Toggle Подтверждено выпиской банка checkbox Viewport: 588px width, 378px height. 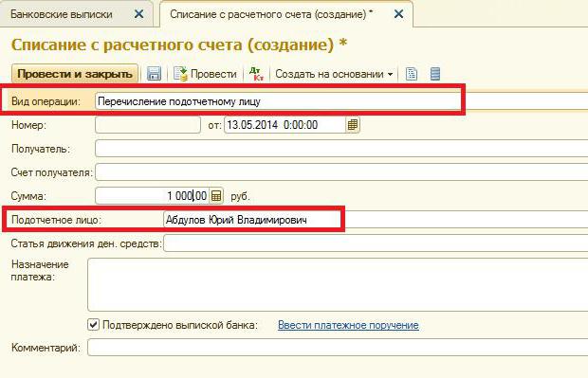click(93, 324)
